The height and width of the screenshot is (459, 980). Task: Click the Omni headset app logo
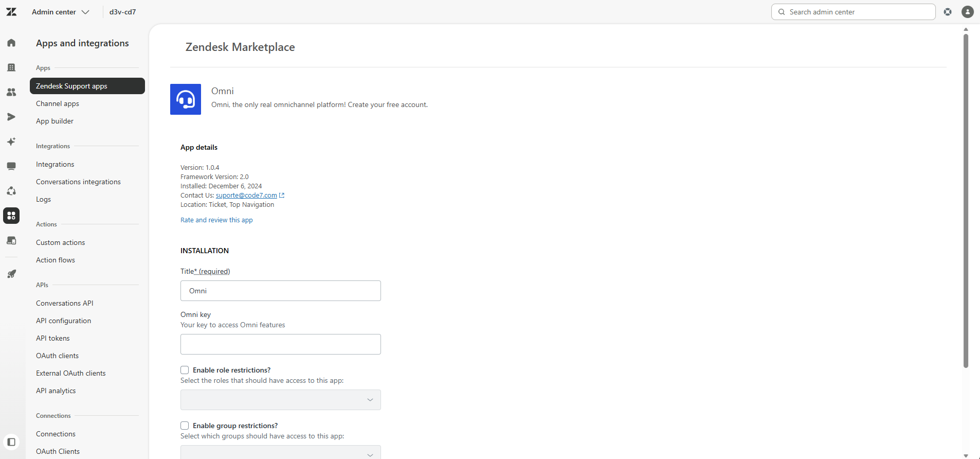186,99
